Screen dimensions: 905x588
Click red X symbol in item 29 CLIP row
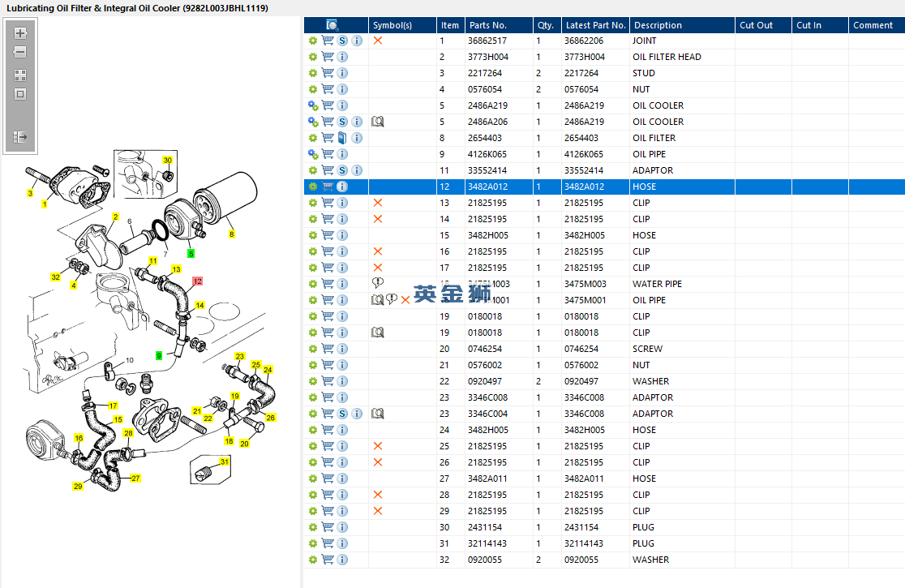point(377,511)
